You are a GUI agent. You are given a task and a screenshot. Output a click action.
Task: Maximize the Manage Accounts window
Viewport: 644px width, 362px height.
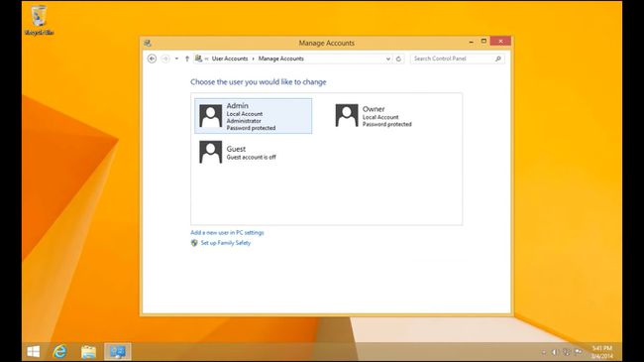[483, 42]
